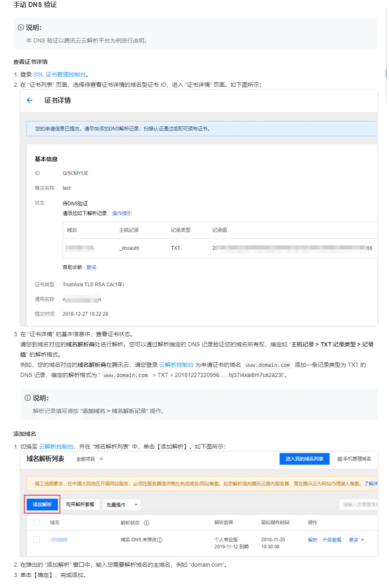Click the test remark name value

pyautogui.click(x=67, y=188)
